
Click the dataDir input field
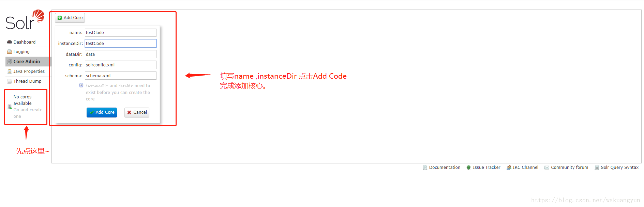(x=121, y=54)
